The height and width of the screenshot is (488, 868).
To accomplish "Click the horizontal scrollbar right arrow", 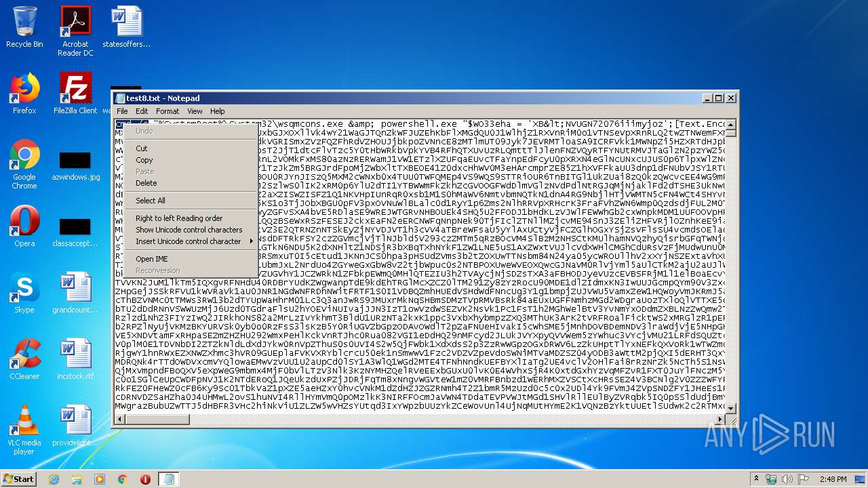I will pos(721,419).
